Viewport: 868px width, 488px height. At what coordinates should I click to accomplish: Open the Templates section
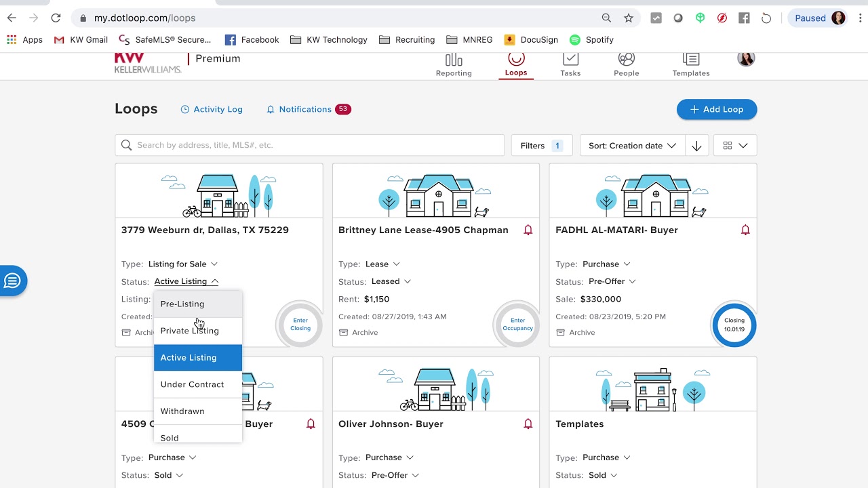691,65
